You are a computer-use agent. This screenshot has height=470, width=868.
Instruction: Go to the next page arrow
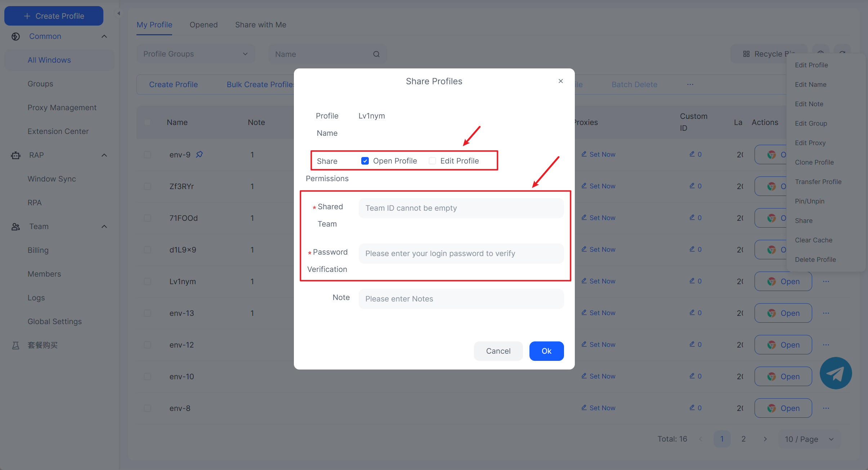tap(765, 439)
